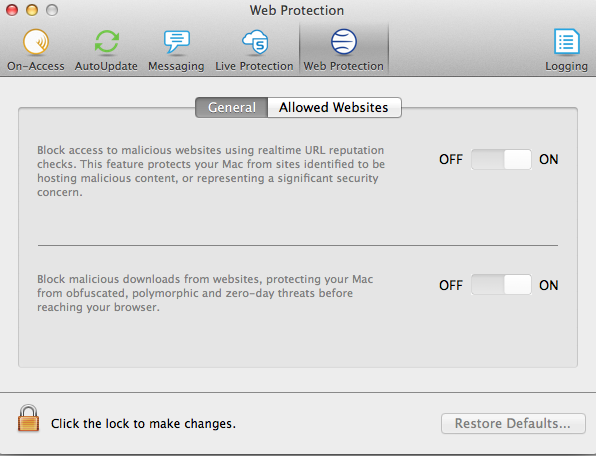Click the 'Click the lock to make changes' text

(143, 423)
